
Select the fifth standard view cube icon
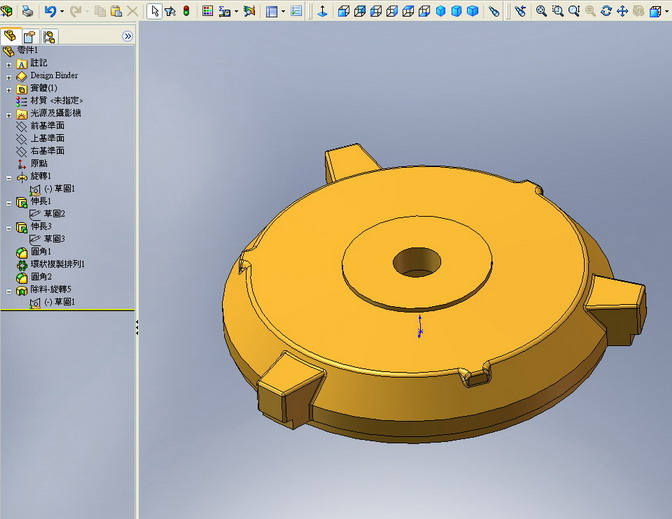pyautogui.click(x=408, y=11)
